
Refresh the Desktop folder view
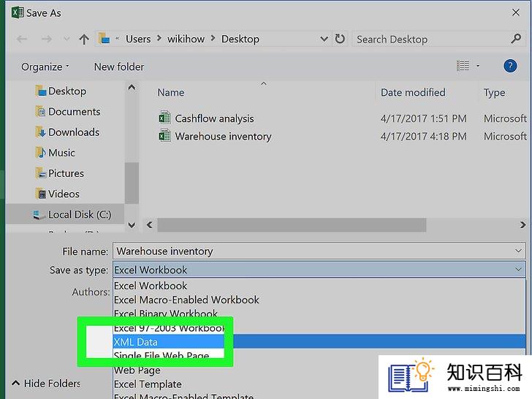tap(340, 39)
